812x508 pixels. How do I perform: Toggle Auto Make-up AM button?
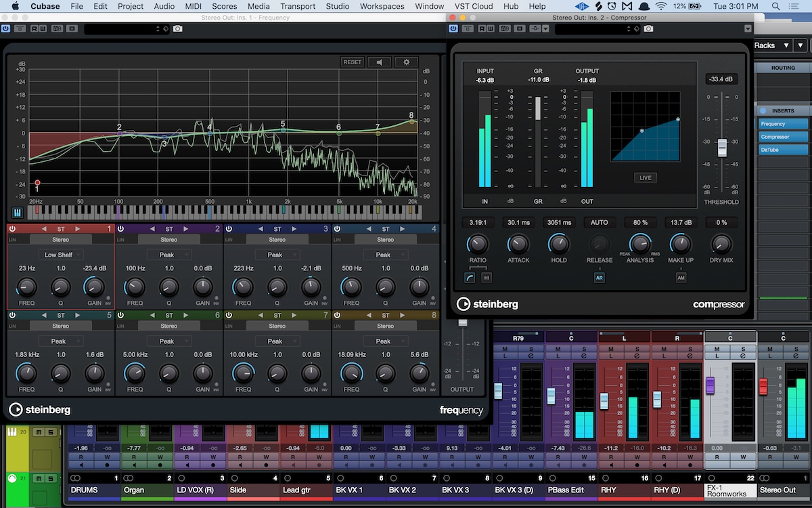681,277
